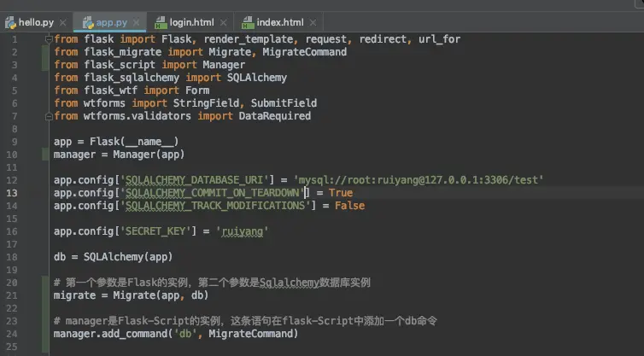
Task: Click the 'SQLALCHEMY_TRACK_MODIFICATIONS' key
Action: (x=214, y=206)
